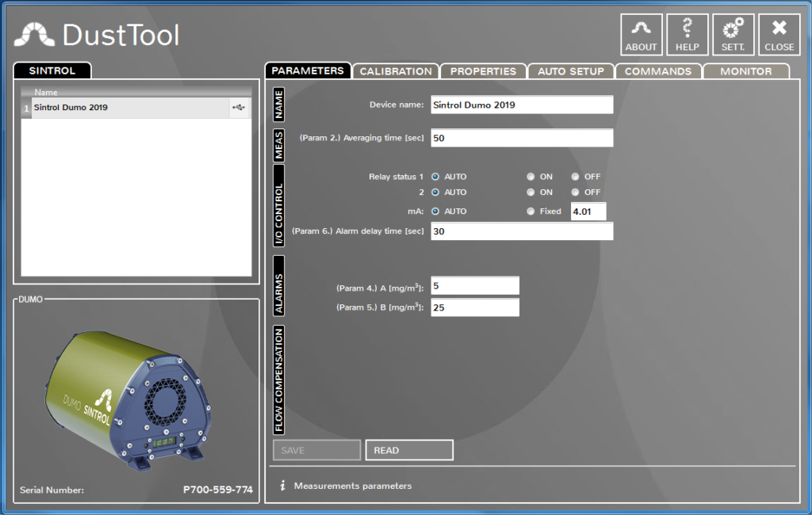Jump to the I/O CONTROL section
Image resolution: width=812 pixels, height=515 pixels.
click(x=278, y=206)
